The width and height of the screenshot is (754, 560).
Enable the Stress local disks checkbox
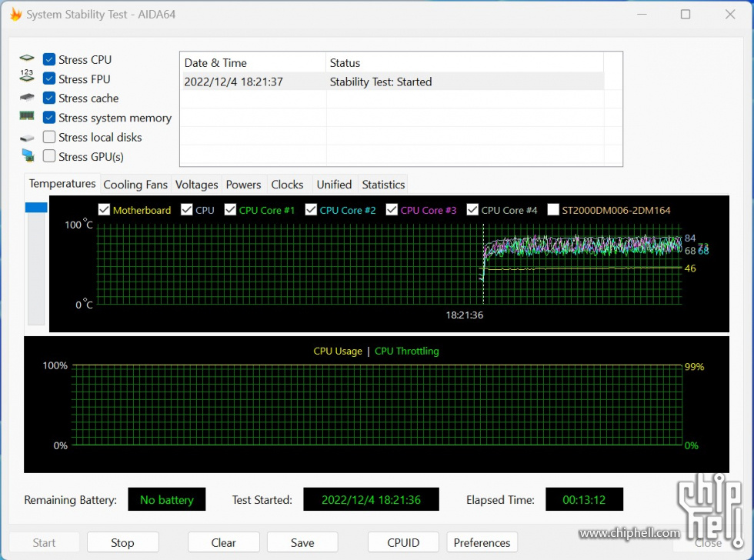coord(49,137)
